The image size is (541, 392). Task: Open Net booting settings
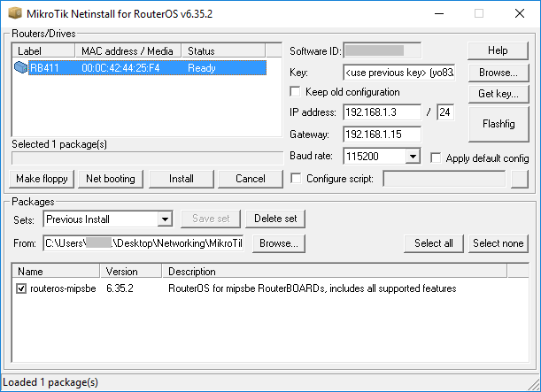(111, 179)
